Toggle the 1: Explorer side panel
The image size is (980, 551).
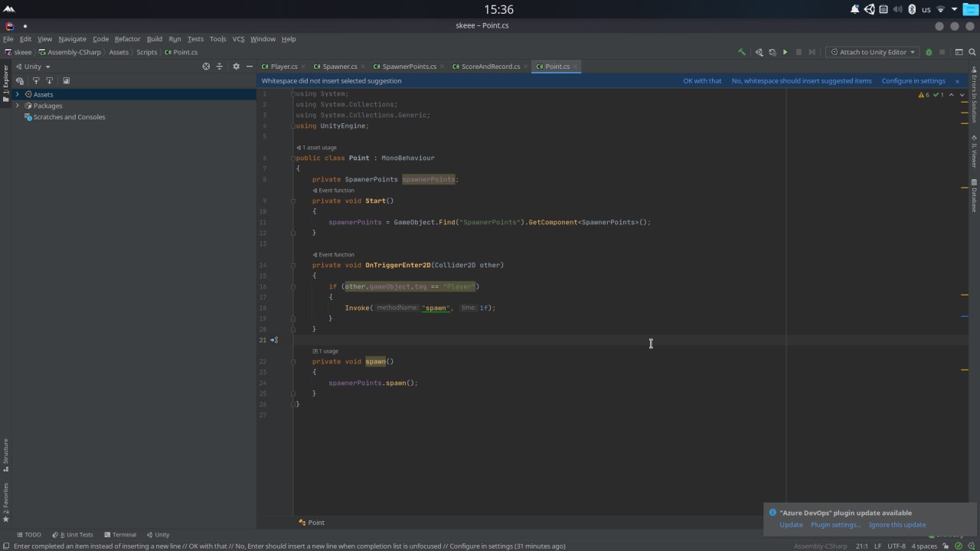coord(5,80)
